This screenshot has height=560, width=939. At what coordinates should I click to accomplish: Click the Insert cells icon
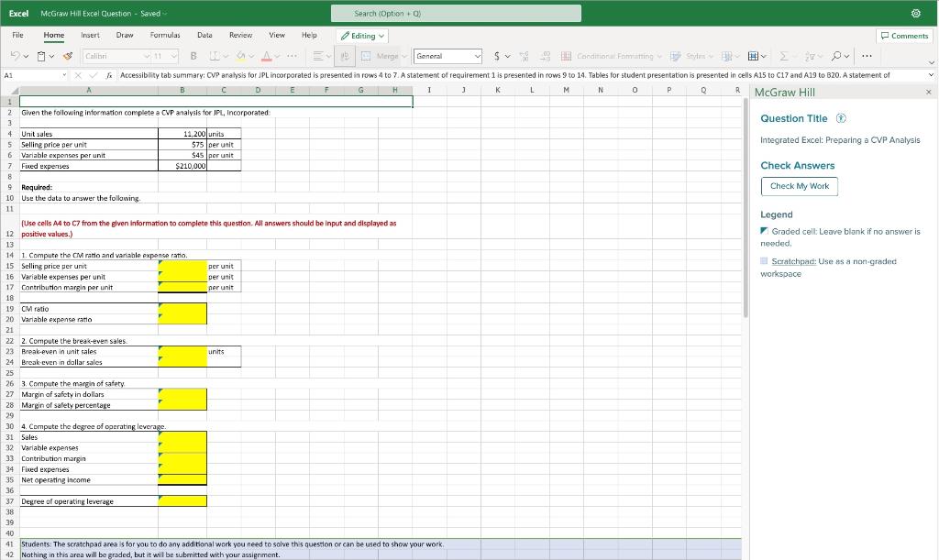point(726,56)
